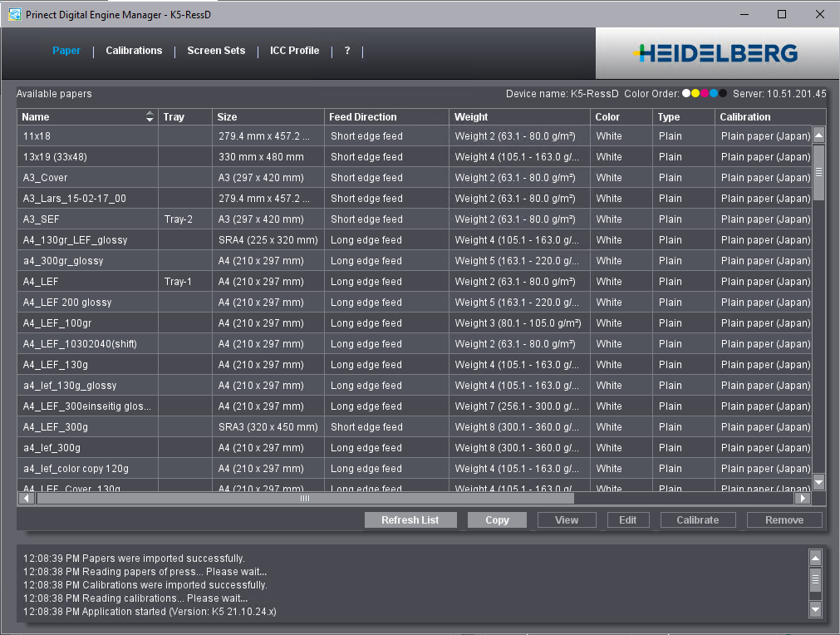Click the Prinect app icon in title bar

(14, 14)
